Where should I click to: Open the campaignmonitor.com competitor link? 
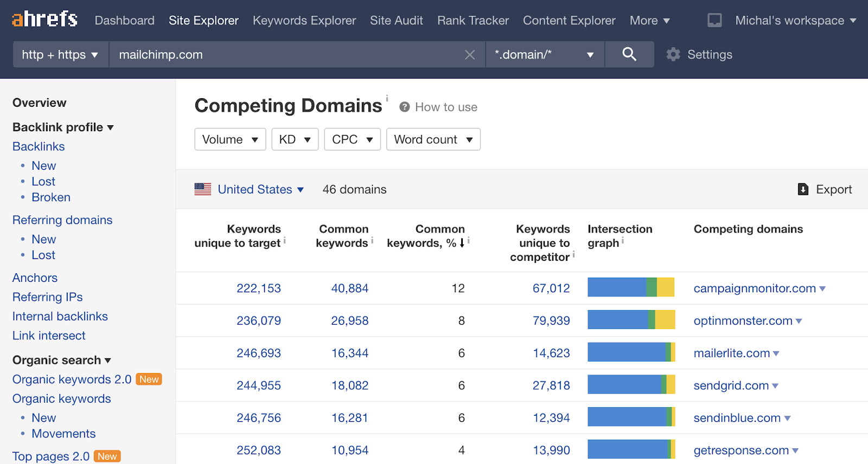click(754, 288)
